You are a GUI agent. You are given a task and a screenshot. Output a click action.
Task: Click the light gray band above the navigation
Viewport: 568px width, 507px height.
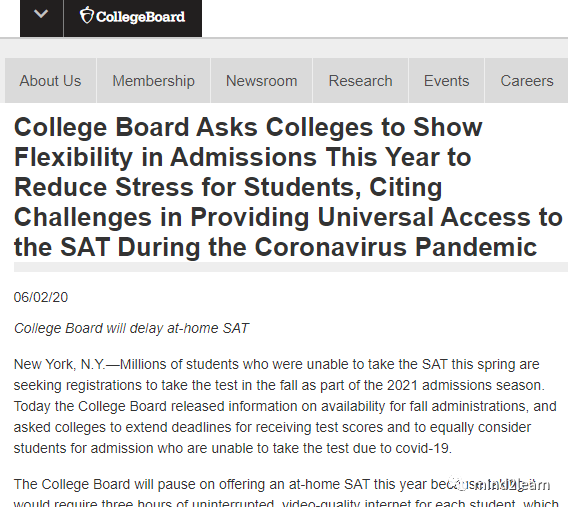(284, 48)
